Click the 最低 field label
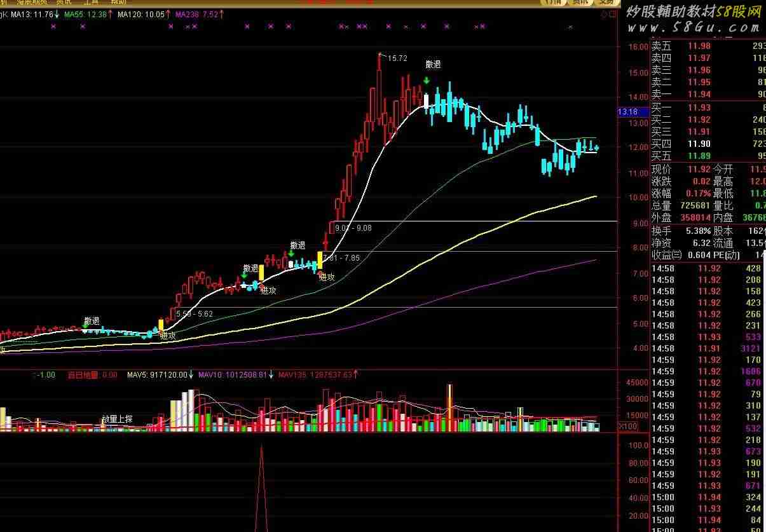The height and width of the screenshot is (532, 766). pyautogui.click(x=723, y=193)
